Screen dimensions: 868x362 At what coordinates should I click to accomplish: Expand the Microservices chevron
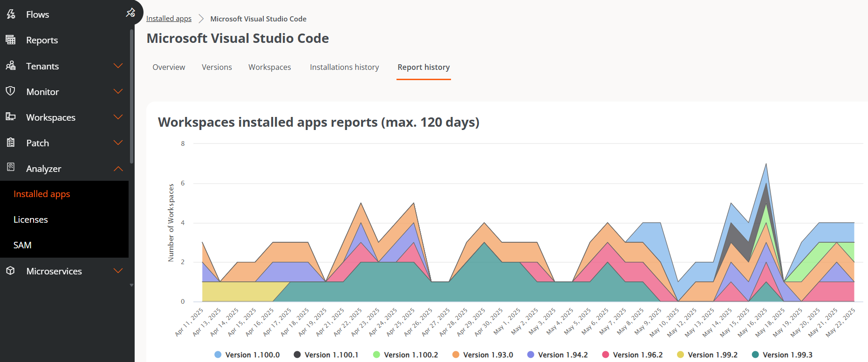pyautogui.click(x=118, y=271)
